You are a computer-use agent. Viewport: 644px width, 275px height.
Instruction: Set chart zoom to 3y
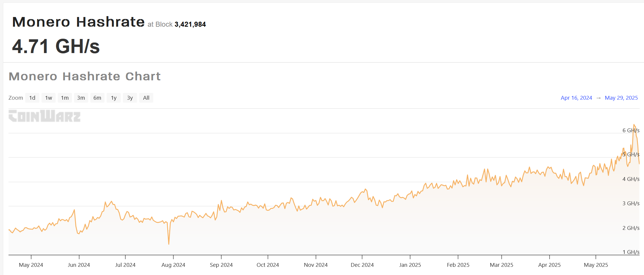tap(130, 98)
